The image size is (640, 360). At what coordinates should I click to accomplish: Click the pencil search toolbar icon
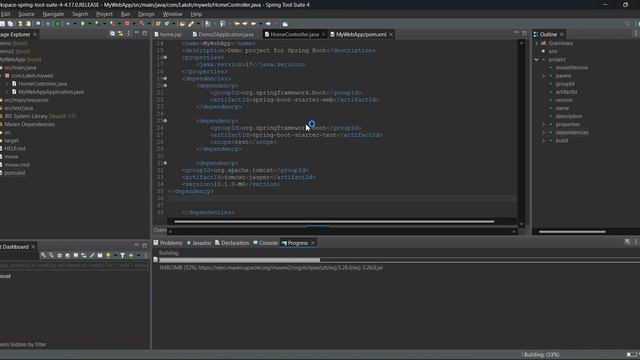click(x=191, y=24)
